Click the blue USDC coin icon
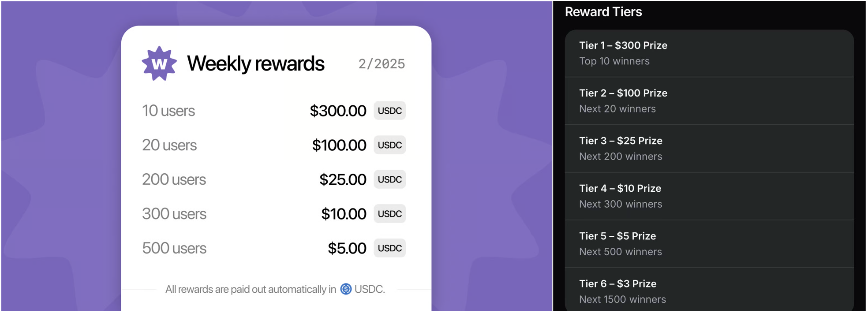868x313 pixels. coord(346,289)
